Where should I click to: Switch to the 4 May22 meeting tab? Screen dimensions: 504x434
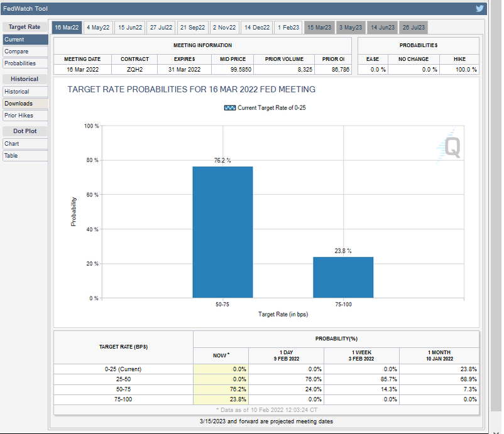click(98, 27)
